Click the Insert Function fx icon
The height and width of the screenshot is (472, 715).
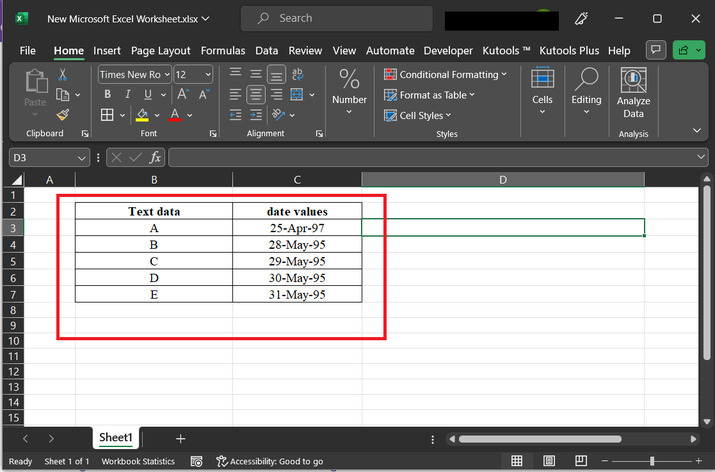coord(155,158)
